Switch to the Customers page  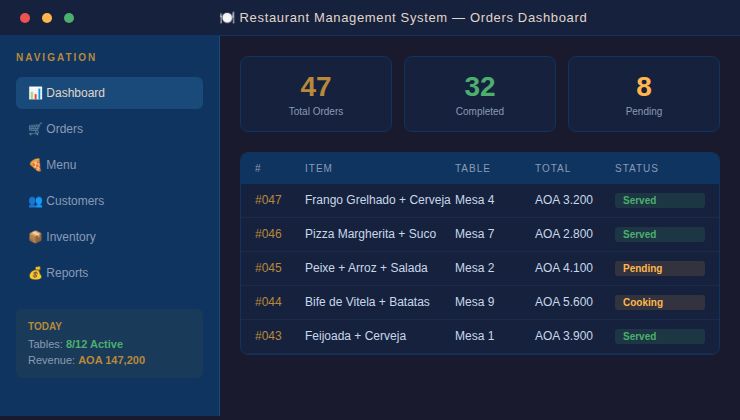pyautogui.click(x=109, y=201)
